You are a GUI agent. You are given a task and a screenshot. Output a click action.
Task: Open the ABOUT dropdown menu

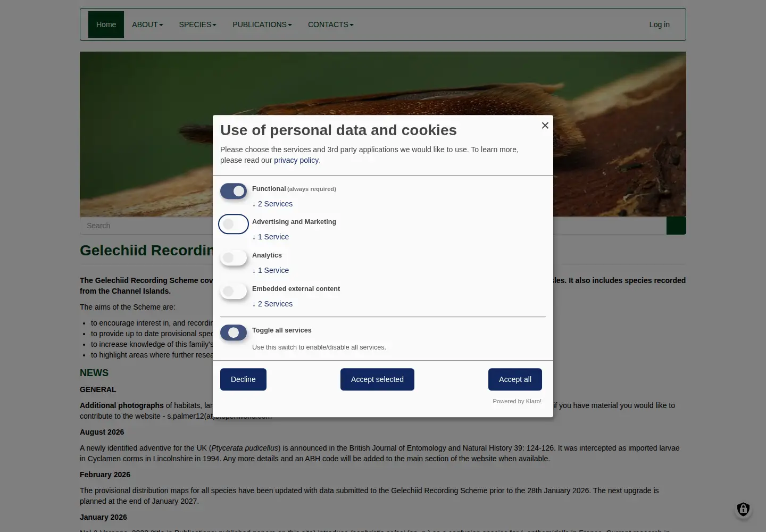point(147,24)
